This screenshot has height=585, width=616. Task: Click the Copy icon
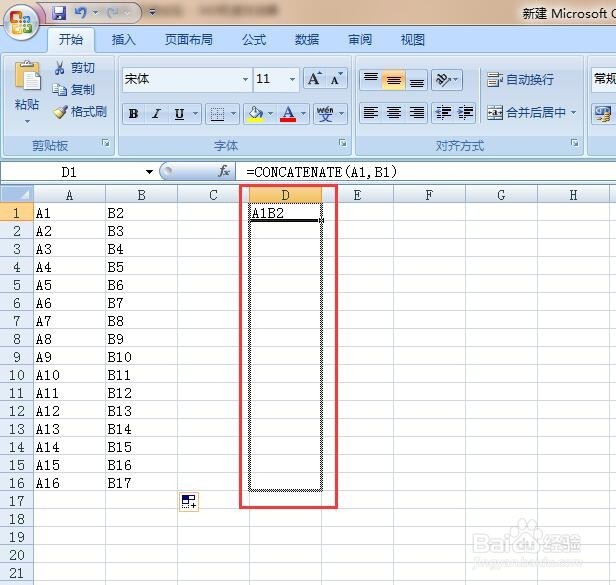[59, 90]
